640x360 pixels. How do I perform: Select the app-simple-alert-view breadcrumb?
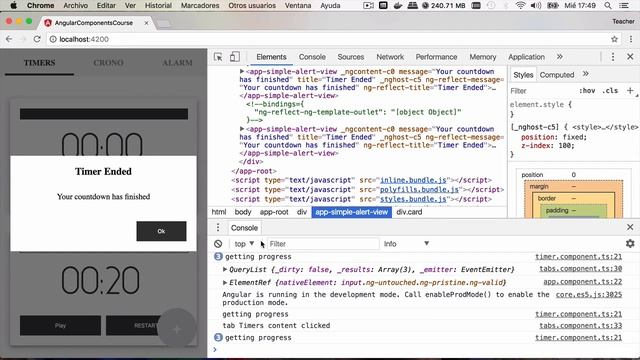[351, 212]
